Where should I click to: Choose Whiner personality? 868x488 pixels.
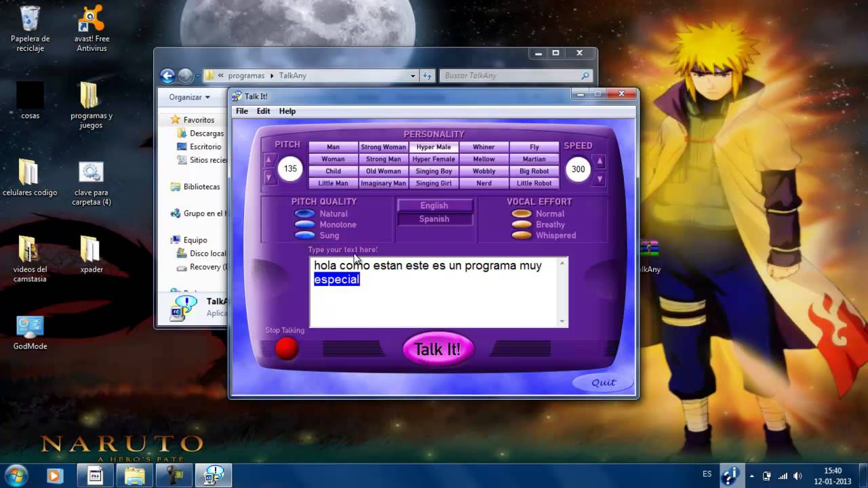pyautogui.click(x=484, y=147)
